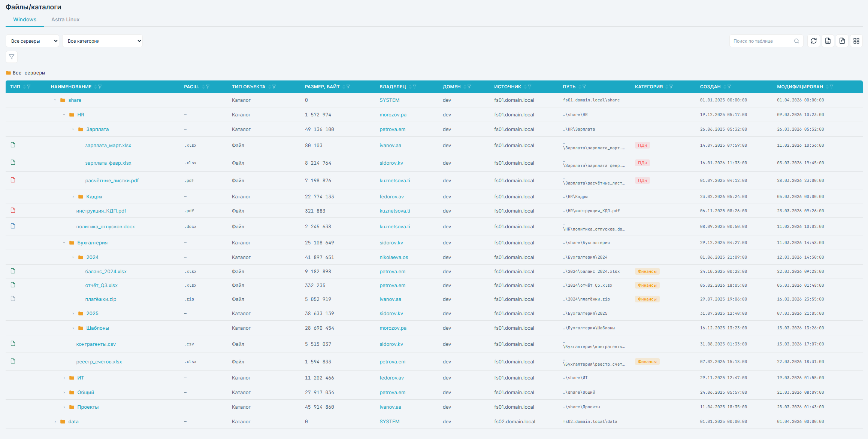Click owner link morozov.pa in HR row
Image resolution: width=868 pixels, height=439 pixels.
(393, 115)
